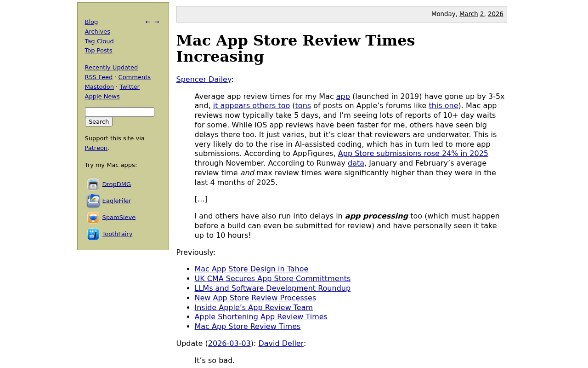Open 'UK CMA Secures App Store Committments'
The image size is (588, 368).
272,279
